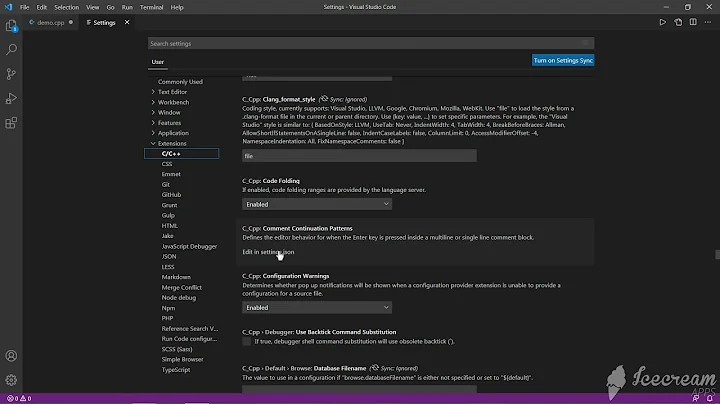Open the Selection menu

click(x=67, y=7)
